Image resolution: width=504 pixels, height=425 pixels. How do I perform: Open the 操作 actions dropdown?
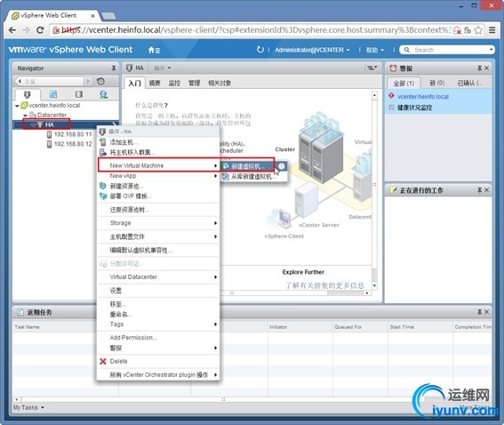[x=163, y=68]
